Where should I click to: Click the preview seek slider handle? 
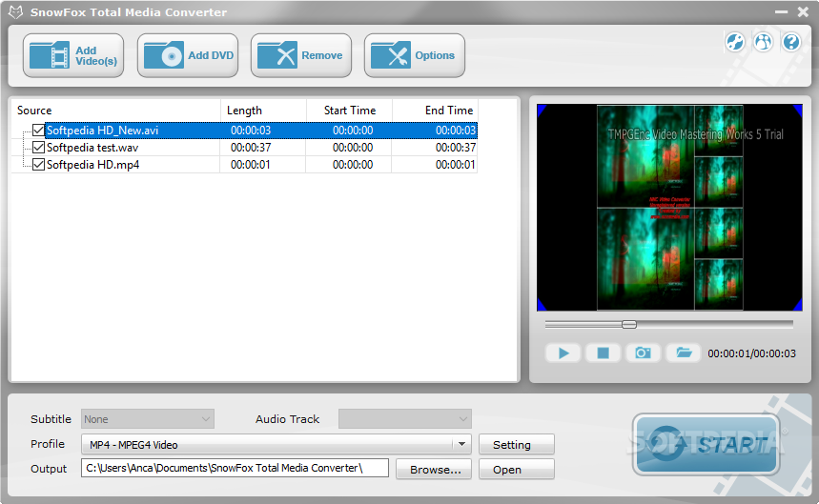pyautogui.click(x=629, y=325)
